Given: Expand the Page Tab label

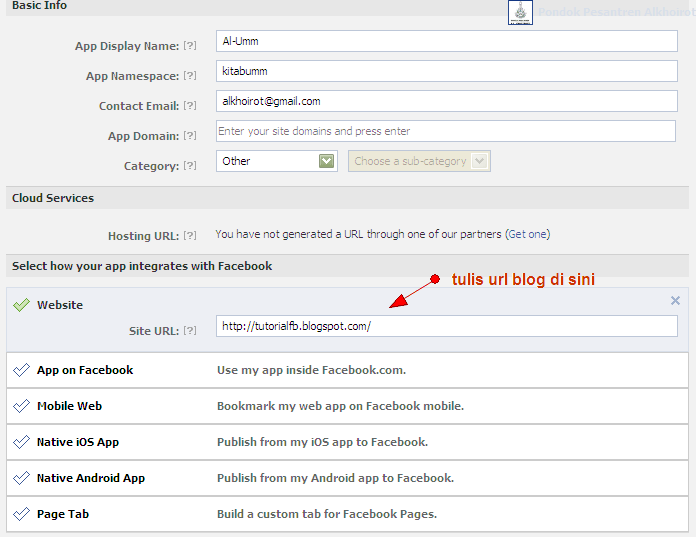Looking at the screenshot, I should pos(63,514).
